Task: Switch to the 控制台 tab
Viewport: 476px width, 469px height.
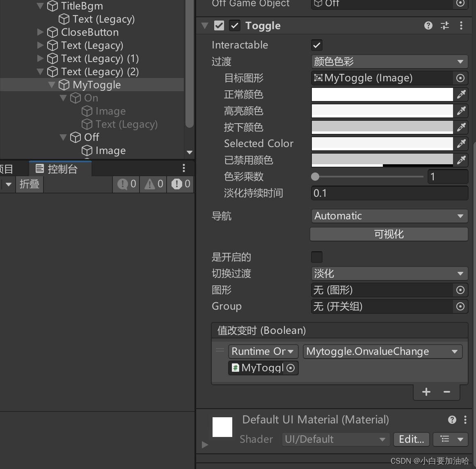Action: point(60,168)
